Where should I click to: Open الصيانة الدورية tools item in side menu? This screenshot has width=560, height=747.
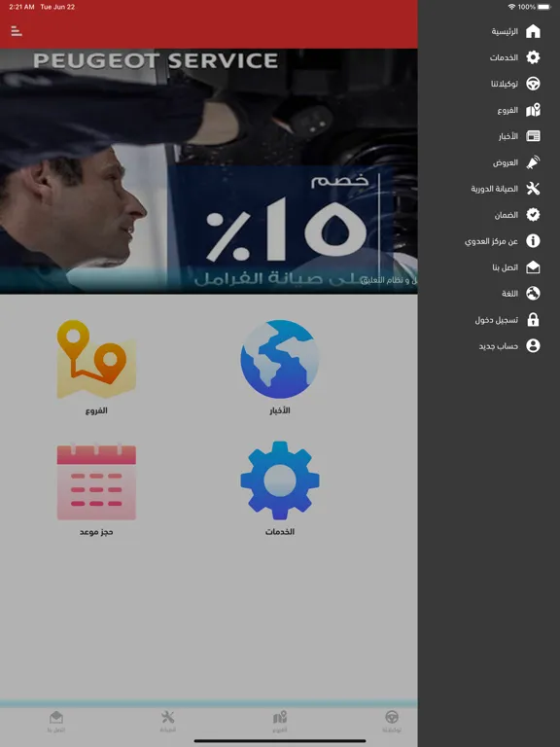[506, 189]
